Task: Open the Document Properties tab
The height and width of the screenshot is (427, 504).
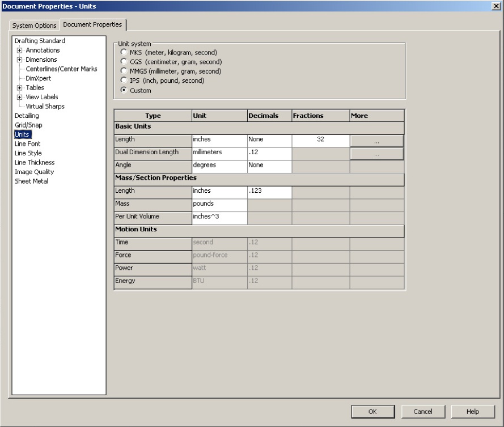Action: click(x=92, y=24)
